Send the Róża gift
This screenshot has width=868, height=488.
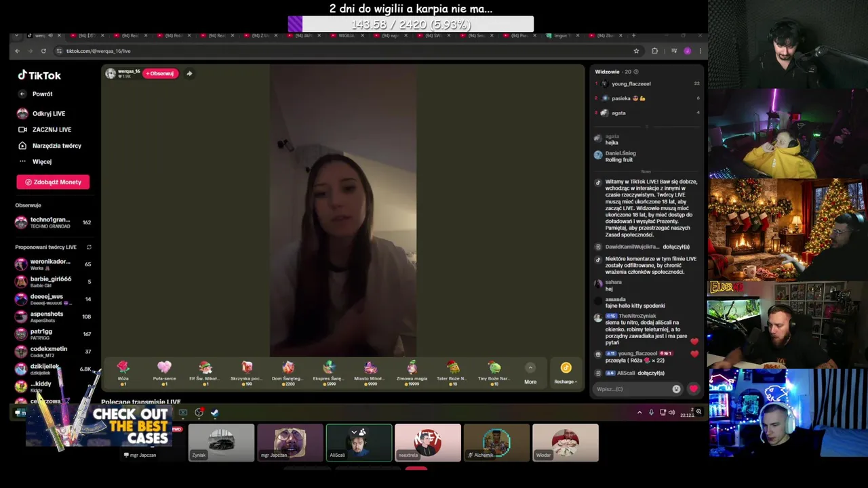[123, 373]
